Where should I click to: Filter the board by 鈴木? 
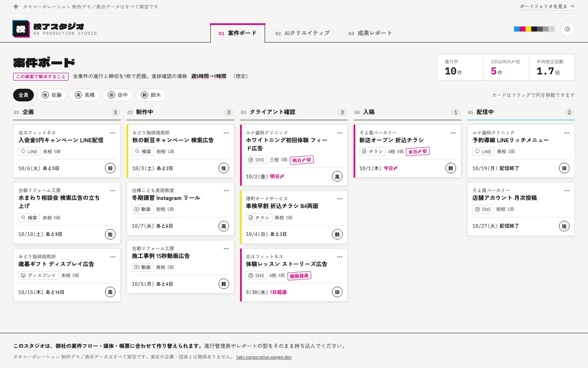(x=151, y=95)
